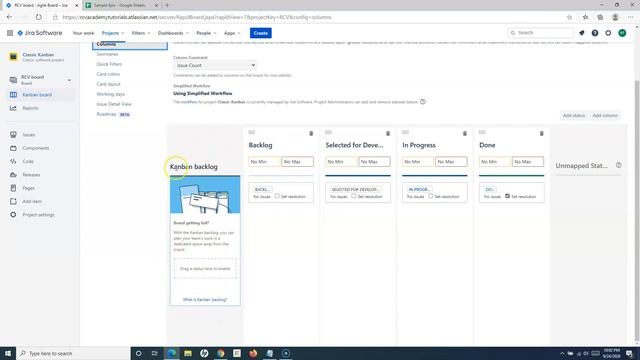
Task: Go to Your work
Action: [83, 33]
